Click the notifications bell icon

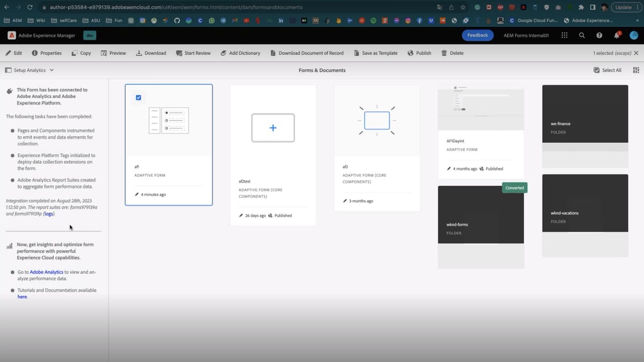616,35
